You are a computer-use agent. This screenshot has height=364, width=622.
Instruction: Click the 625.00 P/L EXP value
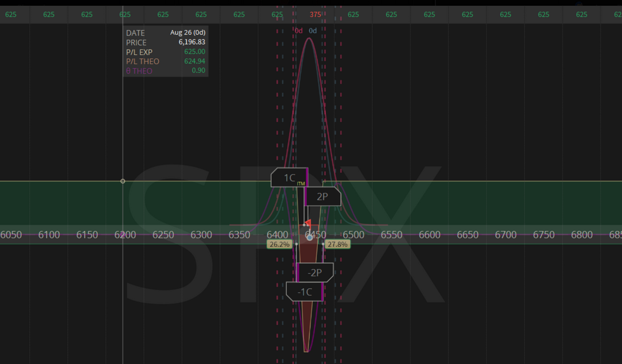pos(195,51)
